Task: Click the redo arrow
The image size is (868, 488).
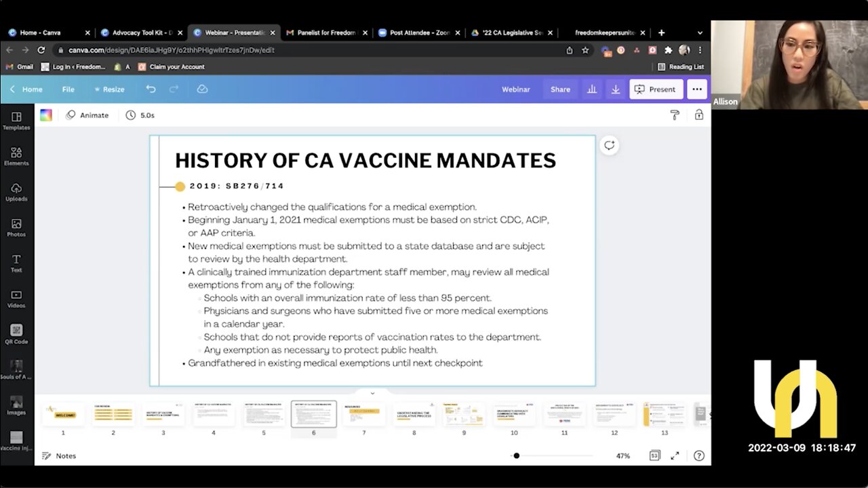Action: pos(174,89)
